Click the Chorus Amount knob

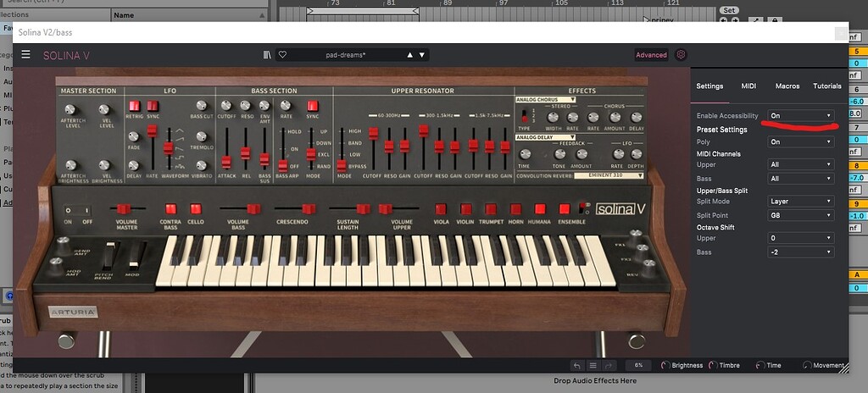(x=615, y=118)
